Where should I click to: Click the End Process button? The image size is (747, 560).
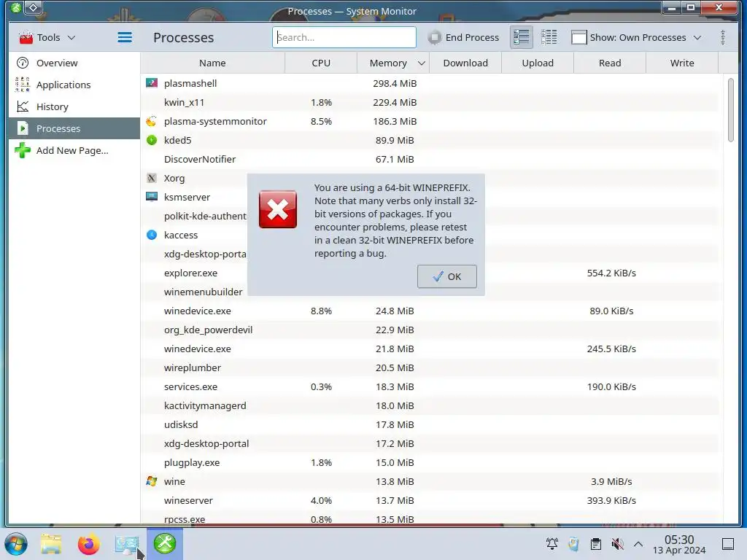tap(463, 37)
